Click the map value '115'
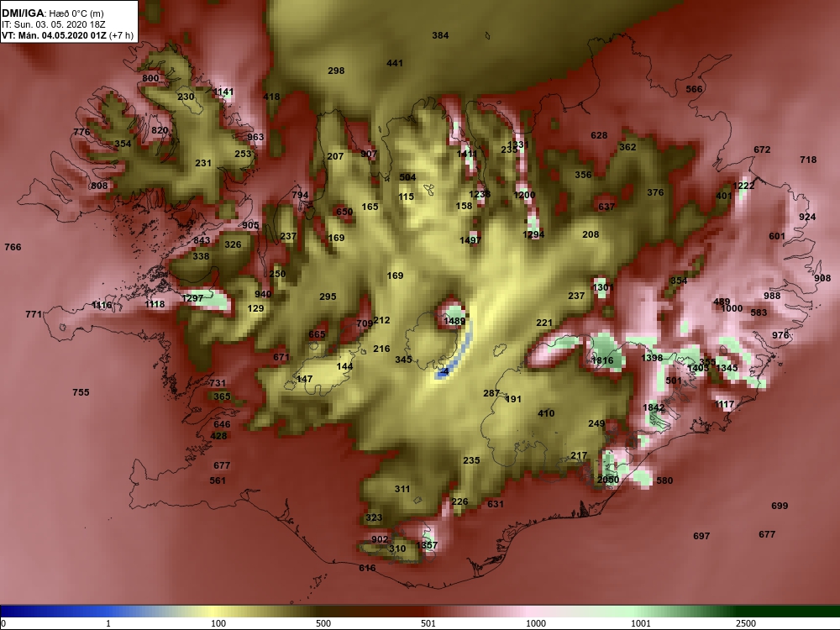Viewport: 840px width, 630px height. [406, 197]
